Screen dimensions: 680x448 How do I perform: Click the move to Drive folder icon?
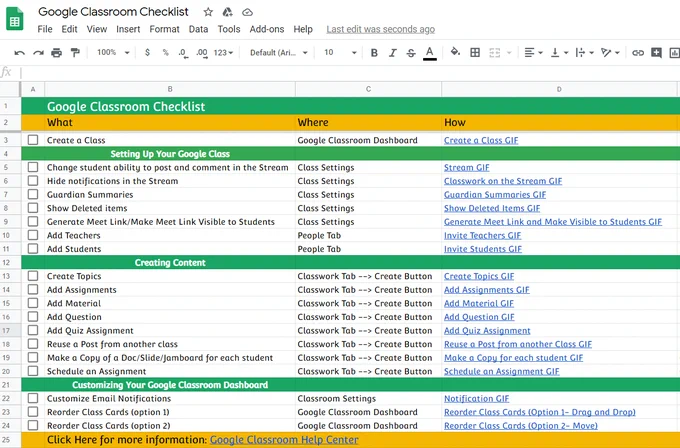point(228,12)
